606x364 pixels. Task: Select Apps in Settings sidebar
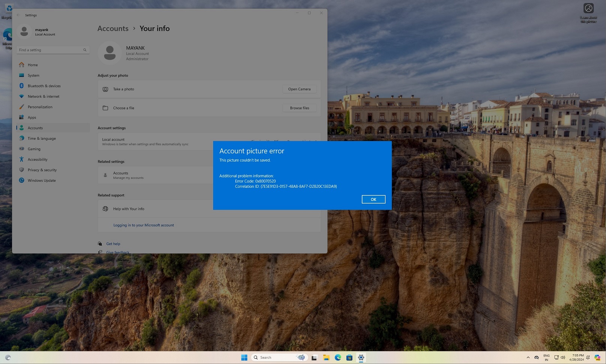[53, 117]
